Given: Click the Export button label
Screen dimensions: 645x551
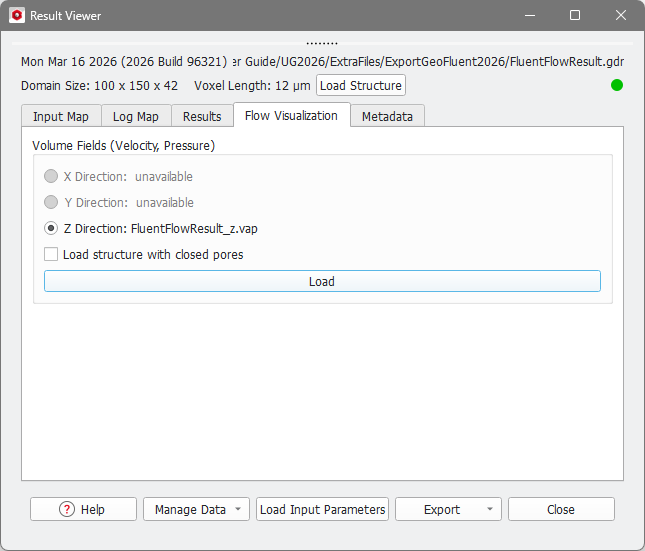Looking at the screenshot, I should (x=442, y=509).
